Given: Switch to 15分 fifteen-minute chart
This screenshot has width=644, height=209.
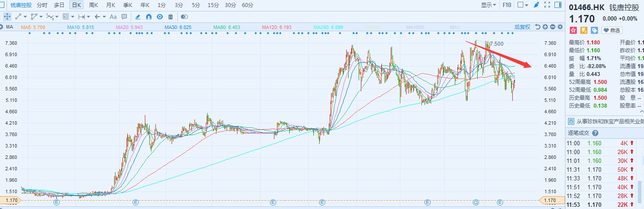Looking at the screenshot, I should click(x=213, y=5).
